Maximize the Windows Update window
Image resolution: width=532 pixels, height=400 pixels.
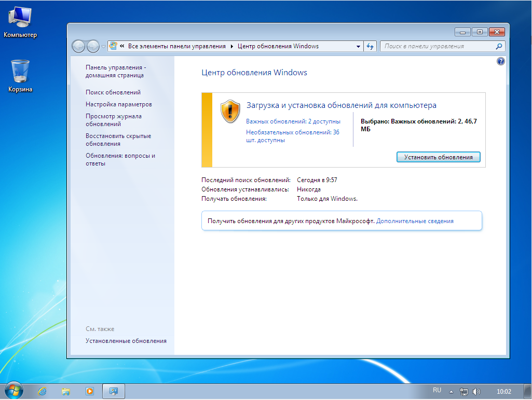pyautogui.click(x=480, y=32)
